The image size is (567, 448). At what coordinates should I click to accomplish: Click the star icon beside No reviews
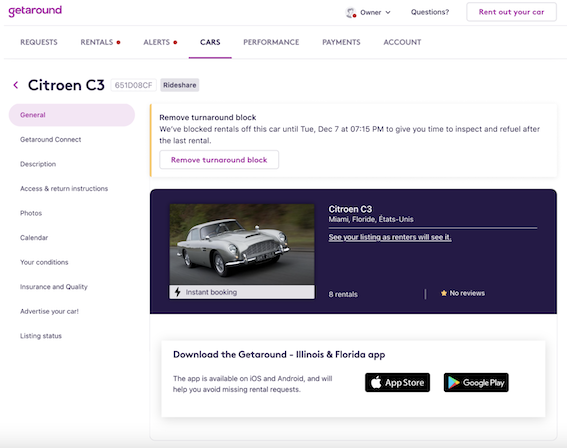tap(444, 293)
